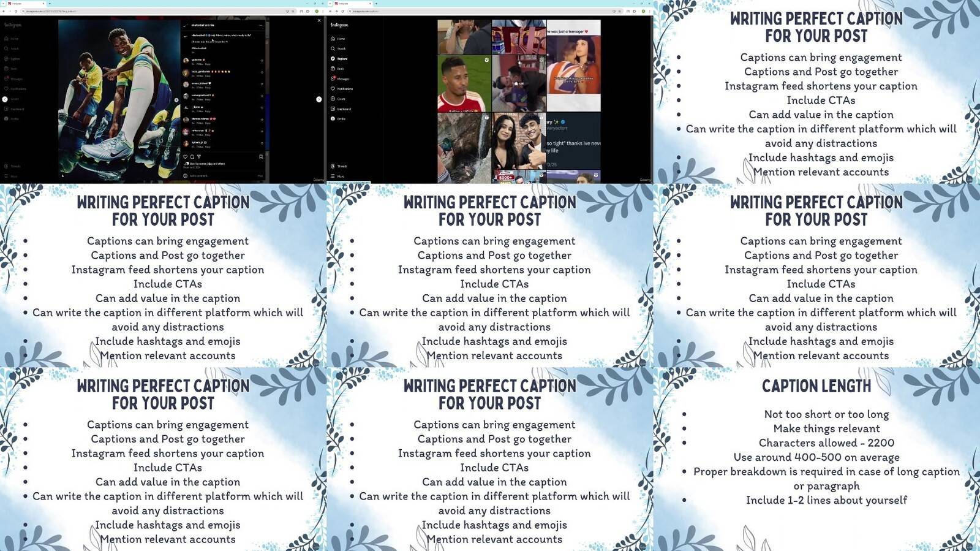Select the Instagram tab in post viewer browser
Viewport: 980px width, 551px height.
pyautogui.click(x=26, y=4)
